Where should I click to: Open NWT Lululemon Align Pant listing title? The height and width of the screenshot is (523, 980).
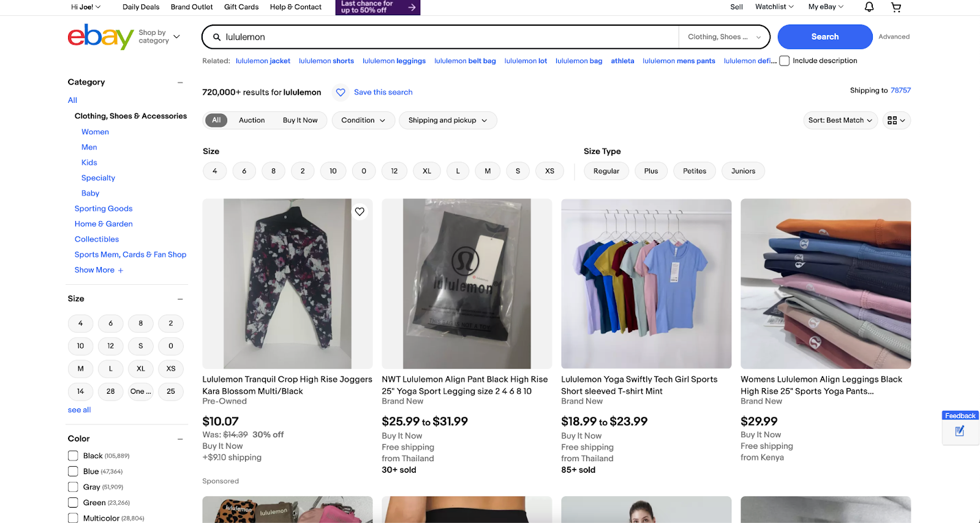point(465,385)
